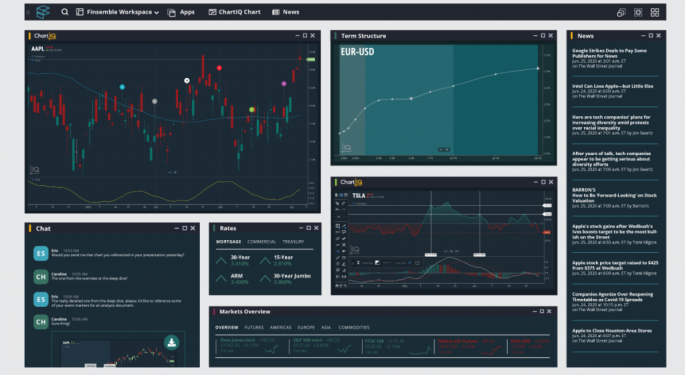Open the News toolbar item
The image size is (685, 375).
[x=286, y=12]
